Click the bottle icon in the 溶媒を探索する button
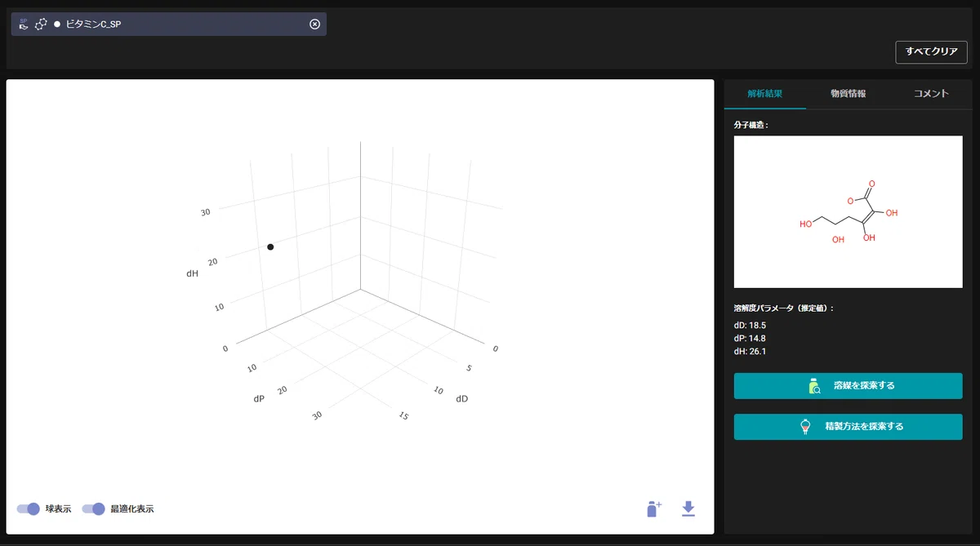 point(814,386)
